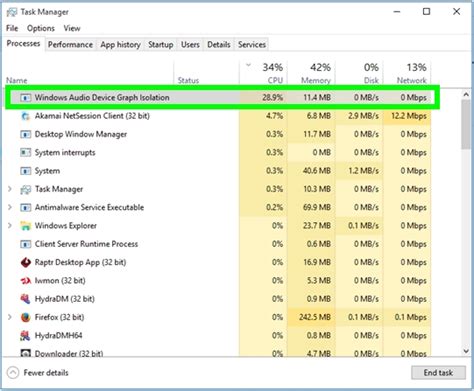This screenshot has height=391, width=474.
Task: Switch to the Users tab
Action: pos(190,45)
